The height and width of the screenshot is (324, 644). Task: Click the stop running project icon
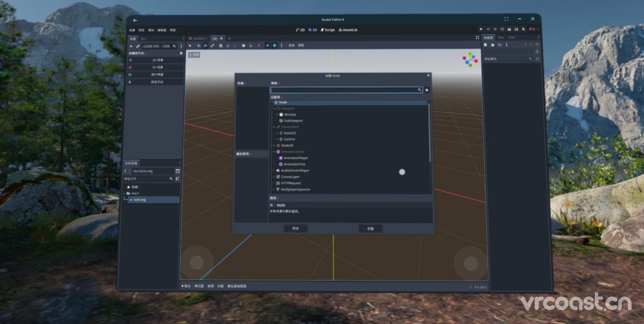tap(495, 30)
